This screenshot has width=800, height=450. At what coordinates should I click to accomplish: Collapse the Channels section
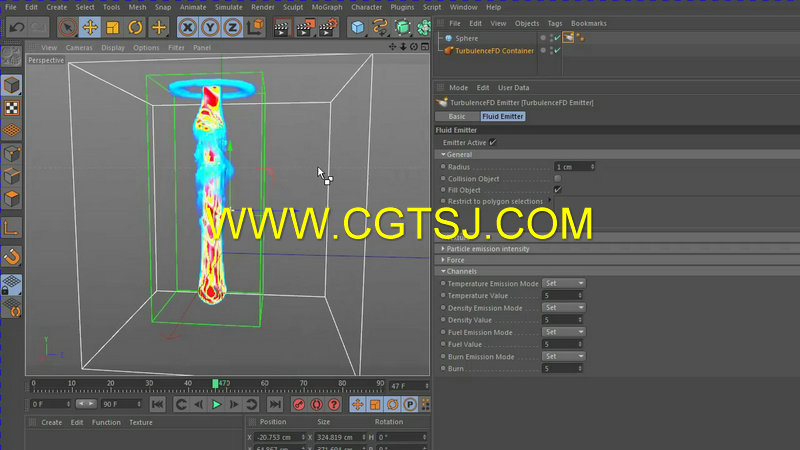pos(443,271)
